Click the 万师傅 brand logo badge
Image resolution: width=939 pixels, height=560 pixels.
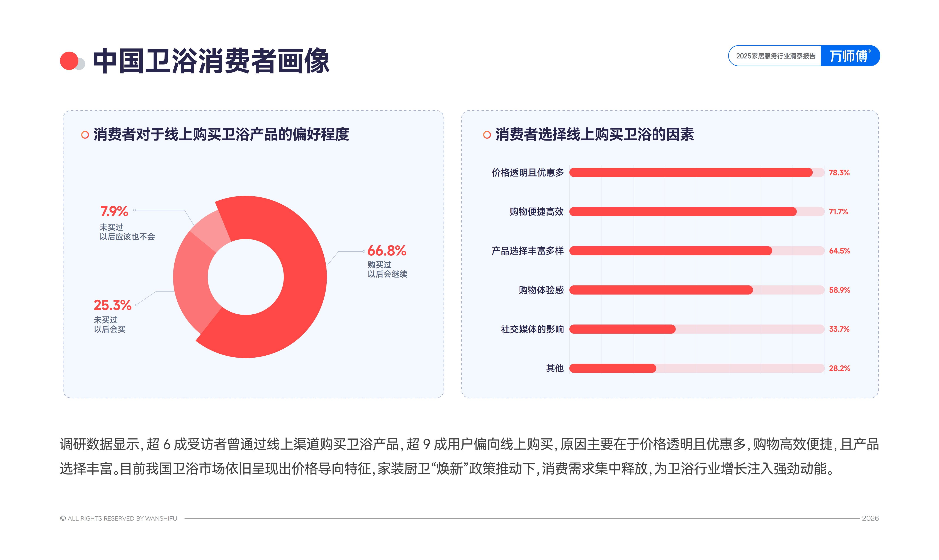(850, 56)
